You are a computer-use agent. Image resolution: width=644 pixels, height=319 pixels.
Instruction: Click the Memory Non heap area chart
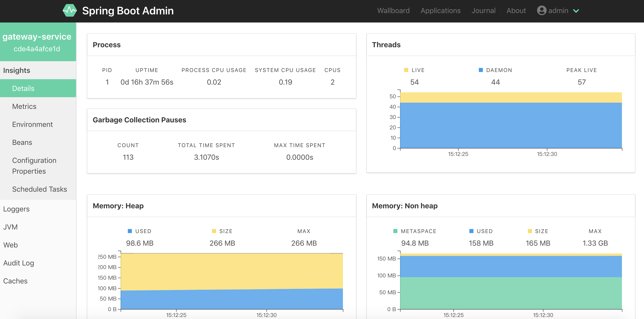pyautogui.click(x=511, y=281)
